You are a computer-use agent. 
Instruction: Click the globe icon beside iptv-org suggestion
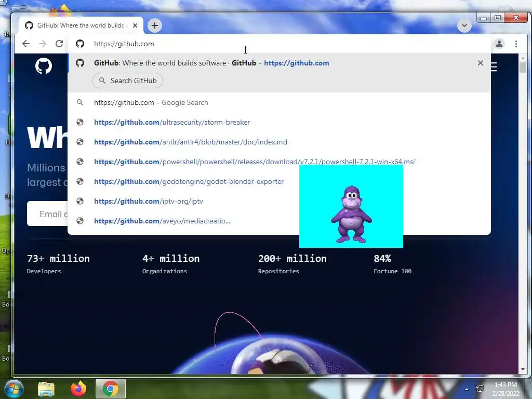[x=80, y=201]
